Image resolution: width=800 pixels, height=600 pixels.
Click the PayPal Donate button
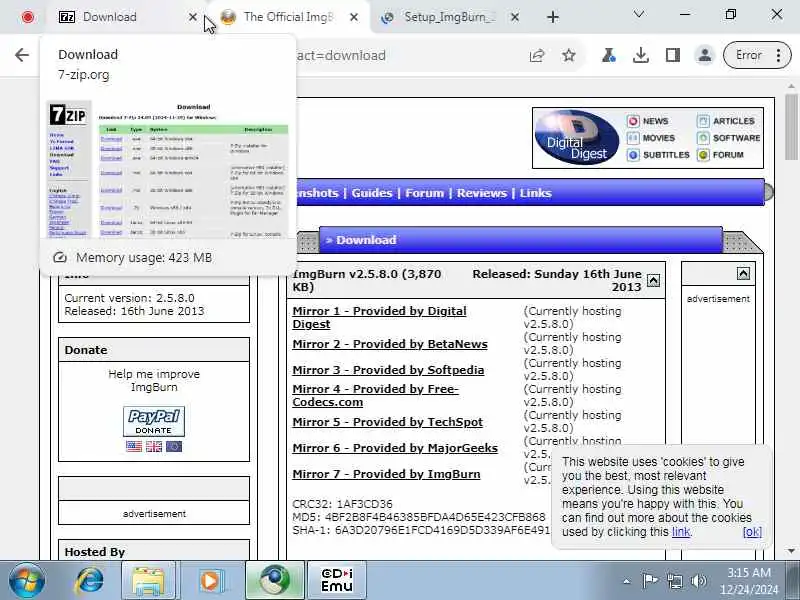pyautogui.click(x=154, y=421)
